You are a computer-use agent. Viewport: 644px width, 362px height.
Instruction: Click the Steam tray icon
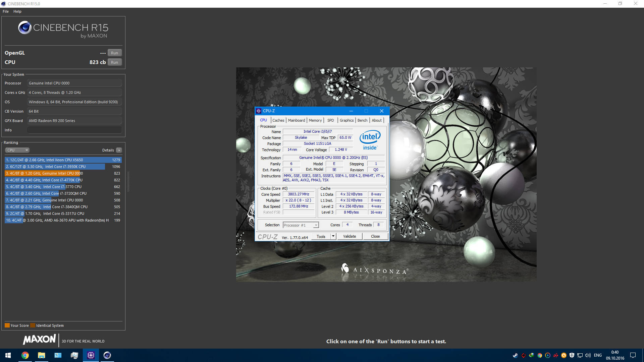coord(515,355)
